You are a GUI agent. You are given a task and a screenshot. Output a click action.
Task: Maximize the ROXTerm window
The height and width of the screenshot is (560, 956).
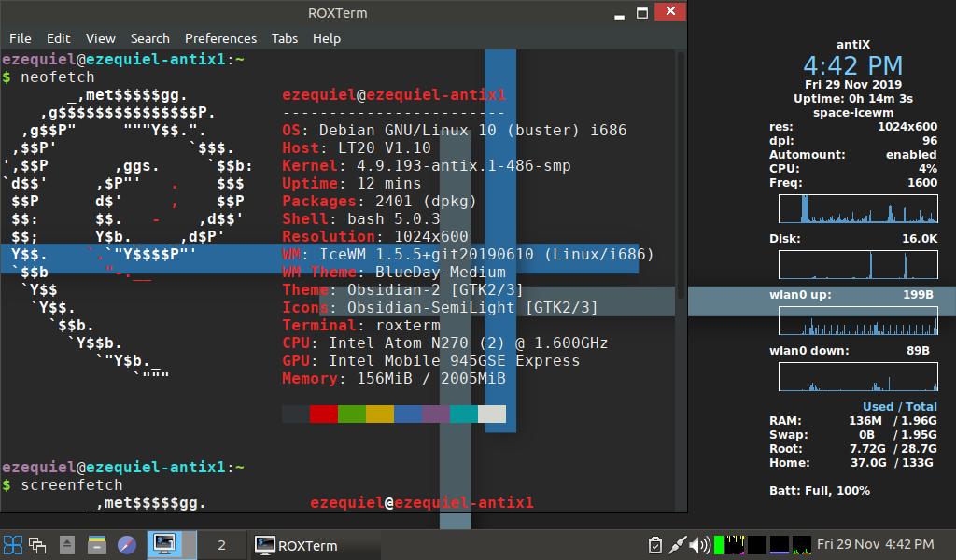click(x=642, y=13)
